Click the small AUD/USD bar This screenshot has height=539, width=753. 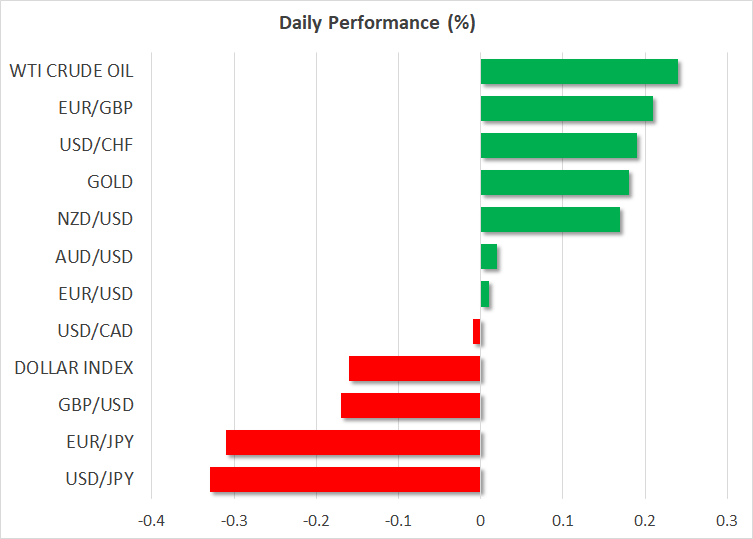(x=489, y=257)
